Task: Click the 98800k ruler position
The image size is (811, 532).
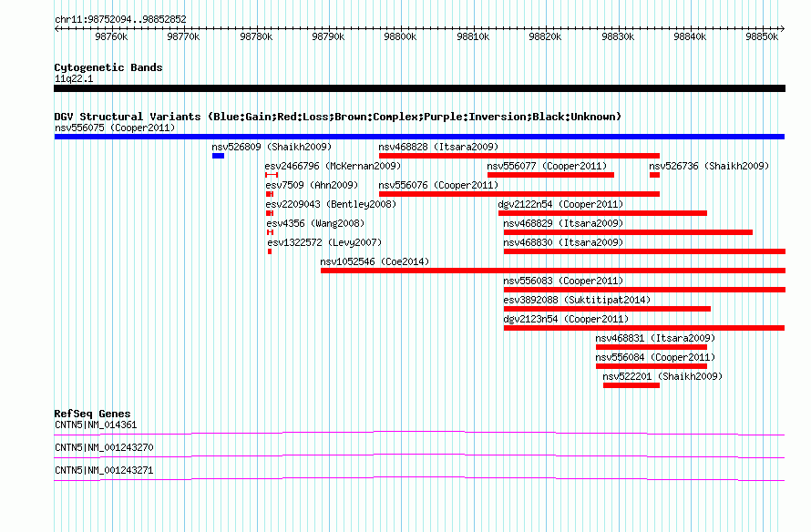Action: point(400,36)
